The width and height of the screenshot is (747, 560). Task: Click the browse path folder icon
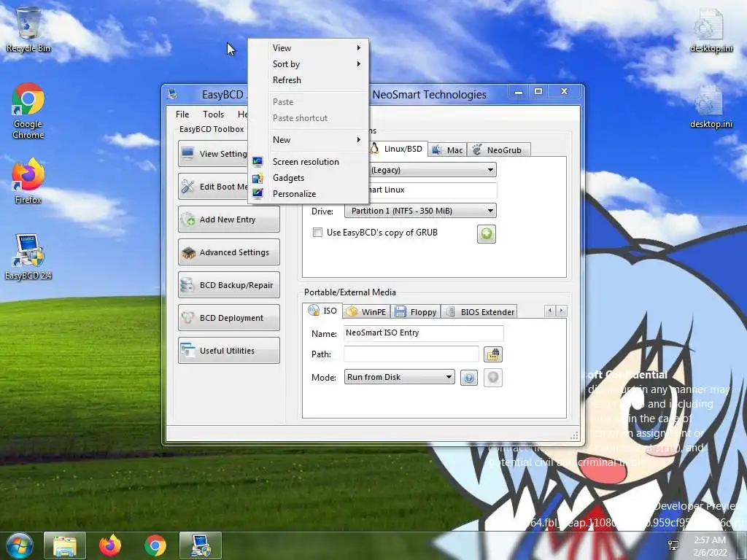pos(493,354)
